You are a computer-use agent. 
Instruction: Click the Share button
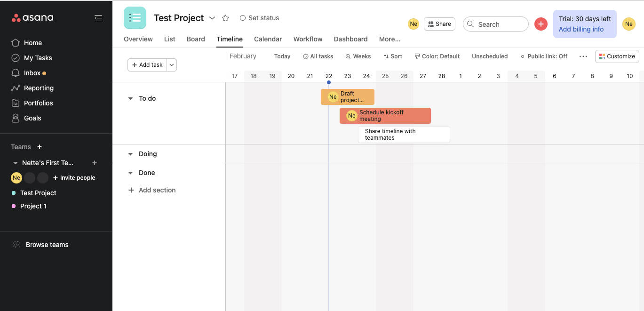(439, 24)
